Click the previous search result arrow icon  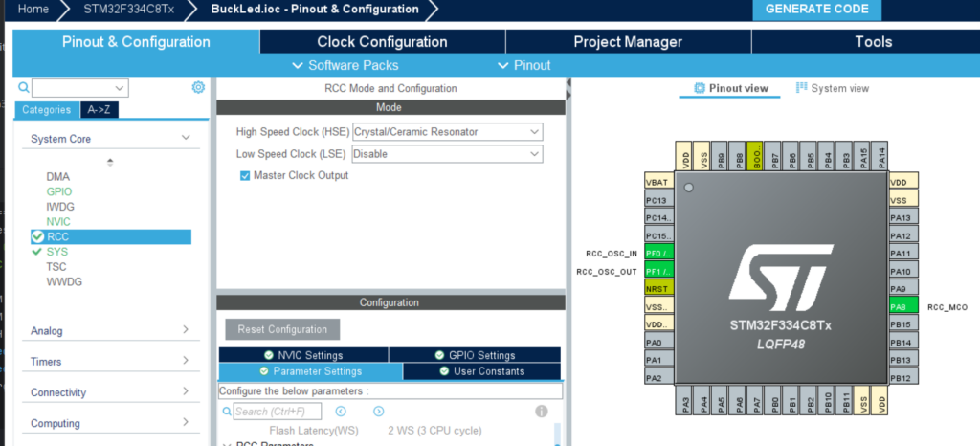pyautogui.click(x=341, y=411)
